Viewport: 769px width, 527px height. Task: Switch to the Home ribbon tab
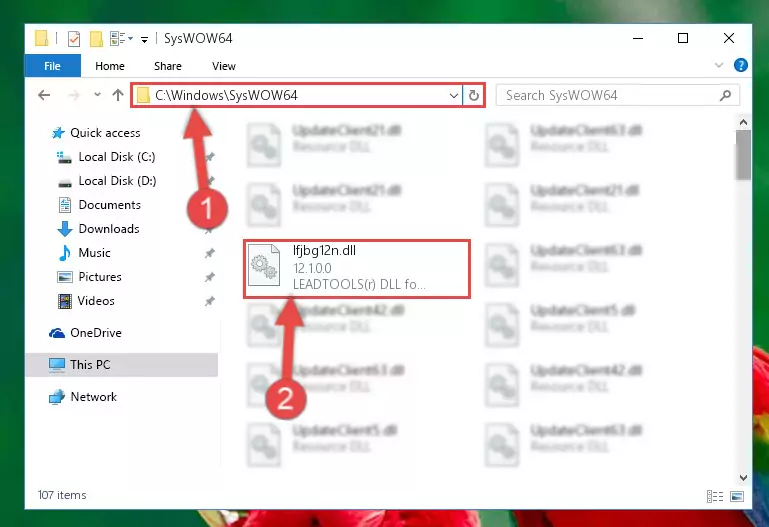[x=110, y=66]
